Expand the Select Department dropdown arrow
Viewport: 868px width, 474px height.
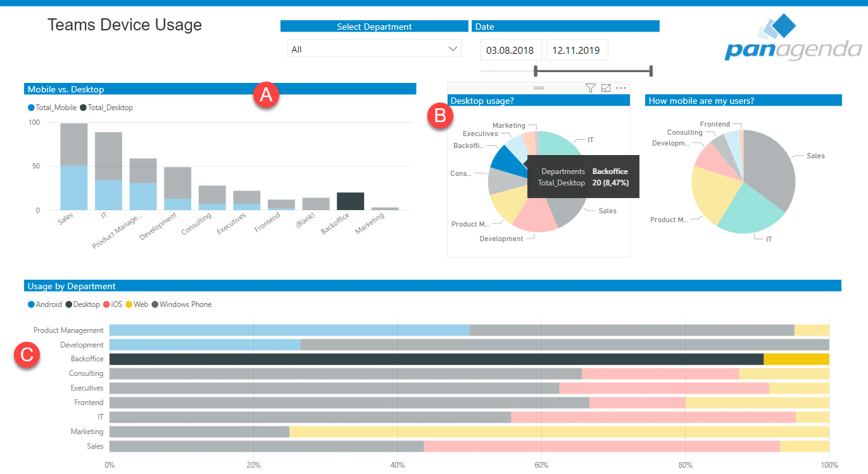[453, 49]
